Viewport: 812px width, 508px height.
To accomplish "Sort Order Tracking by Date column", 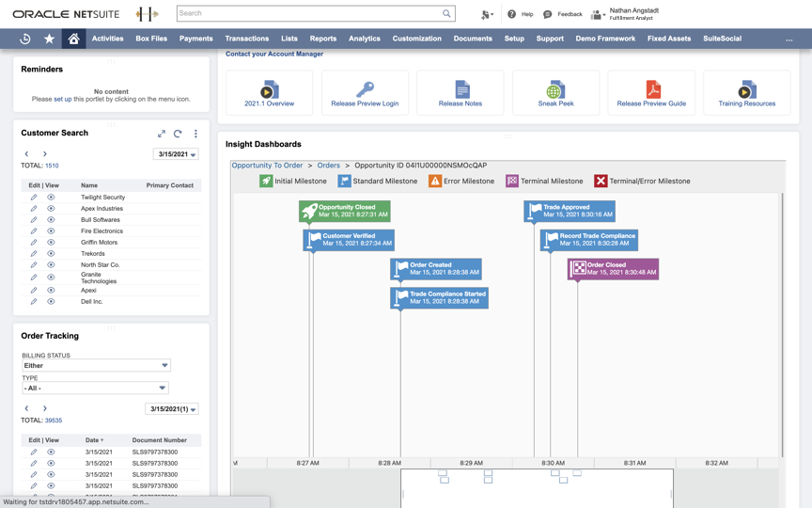I will coord(94,440).
